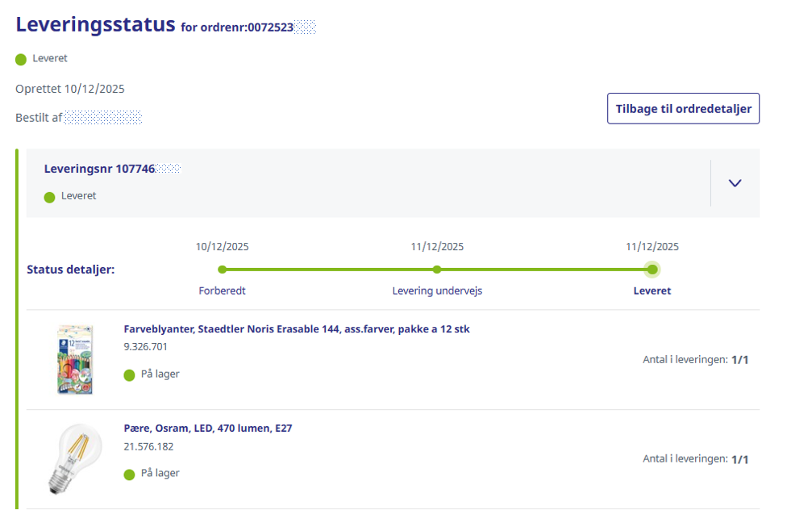Click the Leveringsstatus page heading
This screenshot has width=812, height=527.
tap(95, 24)
